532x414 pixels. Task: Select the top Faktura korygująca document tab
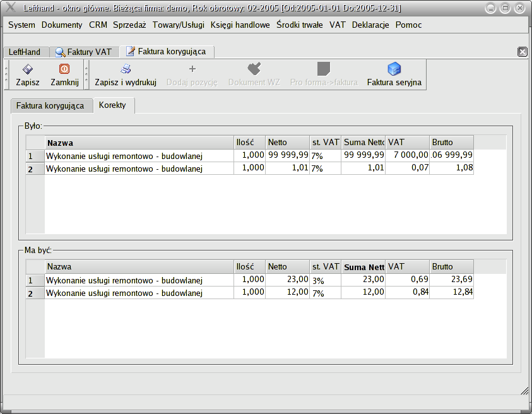tap(167, 52)
